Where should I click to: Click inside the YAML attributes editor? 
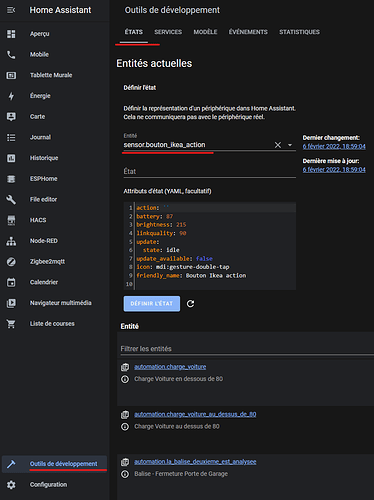click(210, 246)
